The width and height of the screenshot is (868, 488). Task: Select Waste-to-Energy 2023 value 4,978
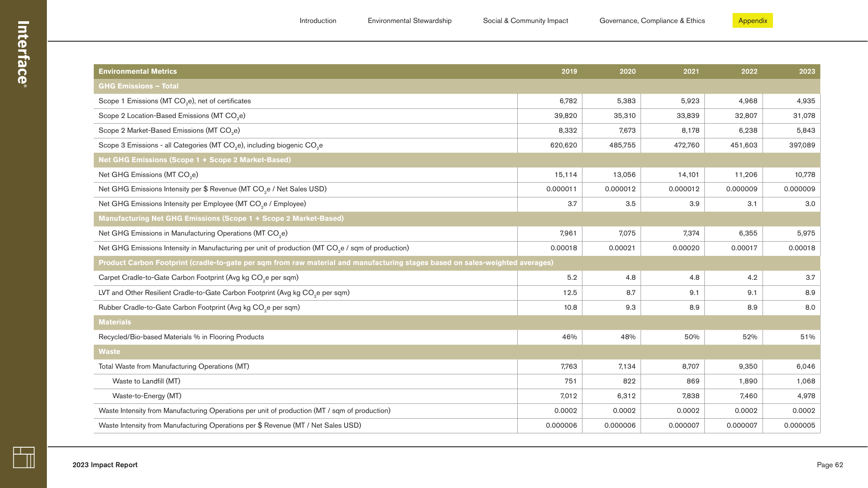[806, 396]
